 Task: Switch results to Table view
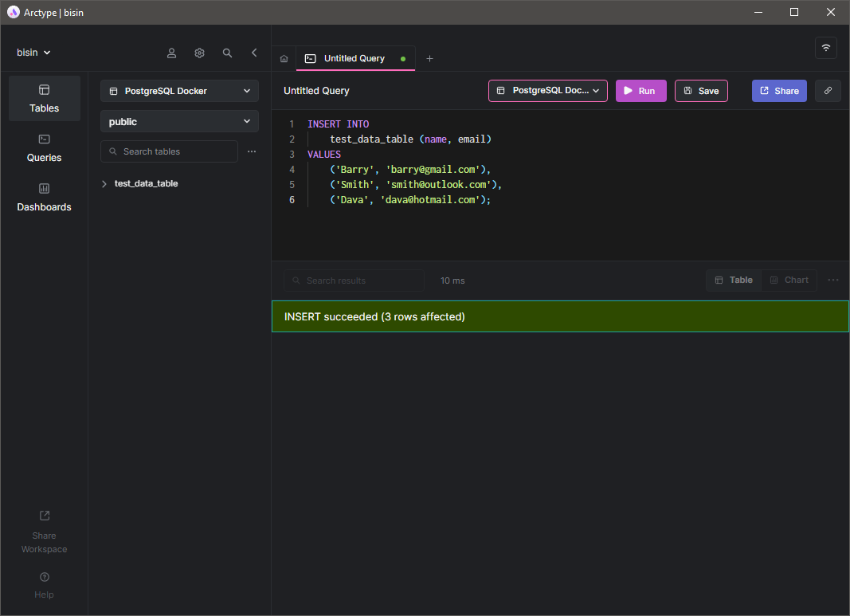(734, 280)
